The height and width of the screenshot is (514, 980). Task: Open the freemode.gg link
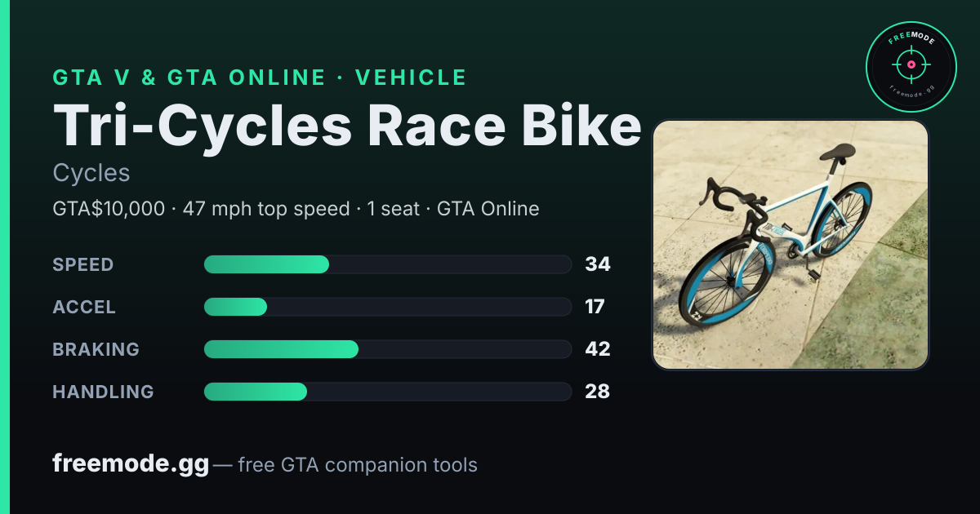click(131, 464)
